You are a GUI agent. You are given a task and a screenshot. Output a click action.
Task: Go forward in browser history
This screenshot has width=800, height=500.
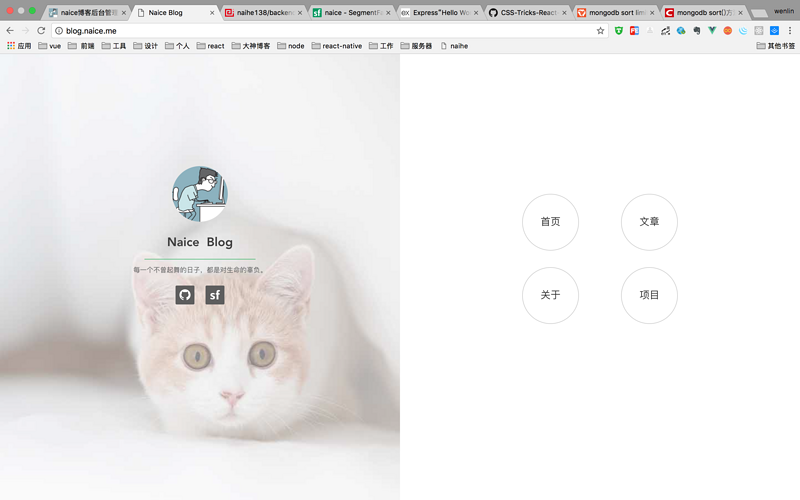[26, 31]
